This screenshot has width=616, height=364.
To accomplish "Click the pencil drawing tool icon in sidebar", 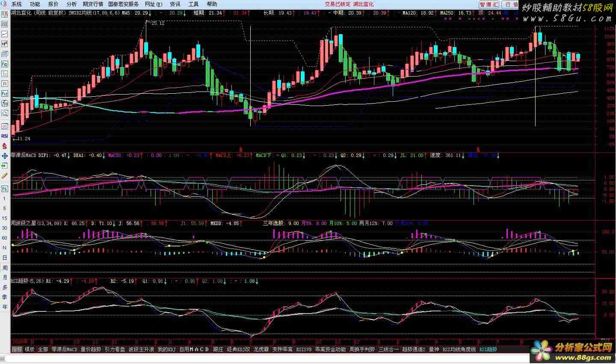I will 5,175.
